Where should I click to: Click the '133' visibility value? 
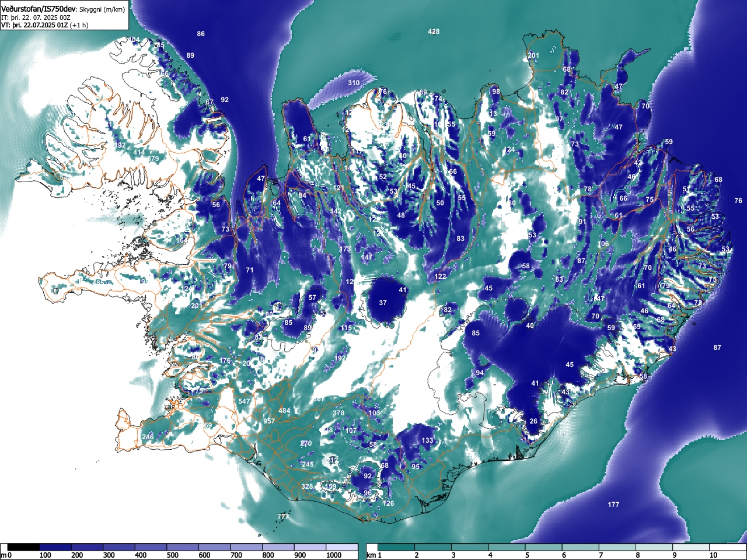428,440
